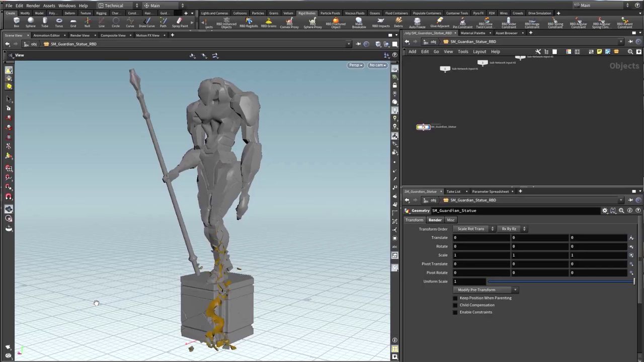Viewport: 644px width, 362px height.
Task: Click the RBD Hinge Constraint icon
Action: point(532,22)
